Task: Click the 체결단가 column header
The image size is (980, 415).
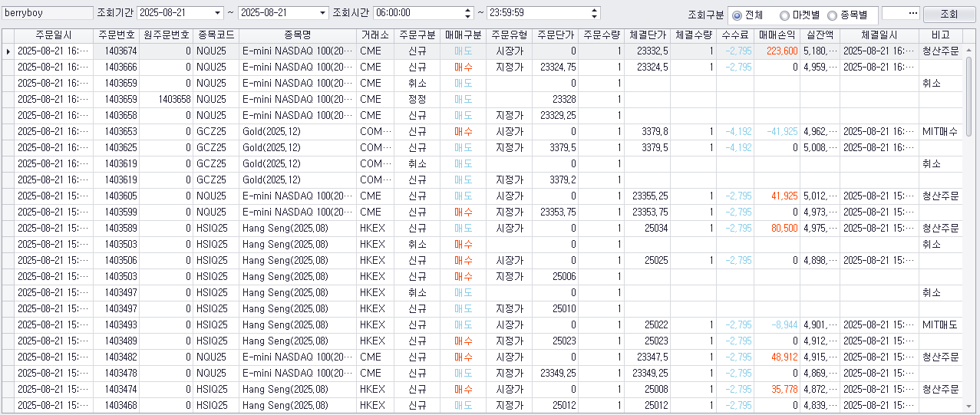Action: (x=647, y=35)
